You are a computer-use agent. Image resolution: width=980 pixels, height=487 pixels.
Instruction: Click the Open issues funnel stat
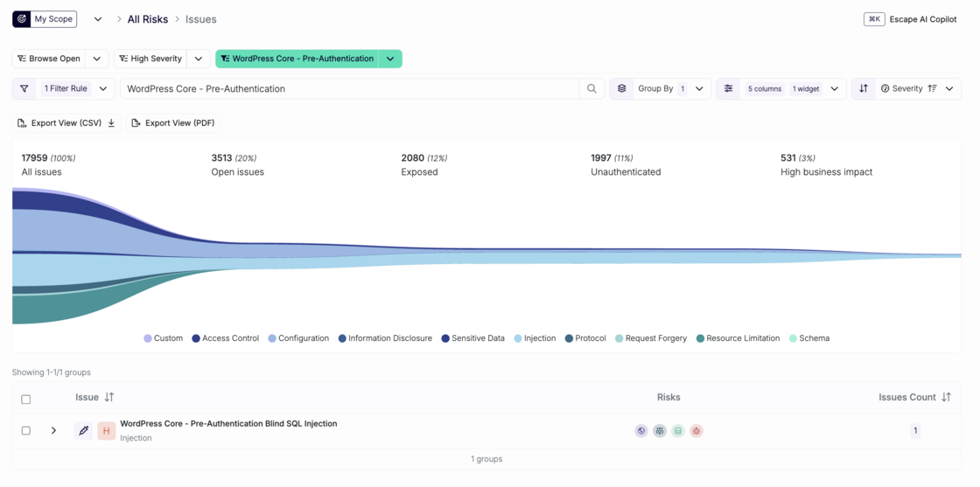237,165
